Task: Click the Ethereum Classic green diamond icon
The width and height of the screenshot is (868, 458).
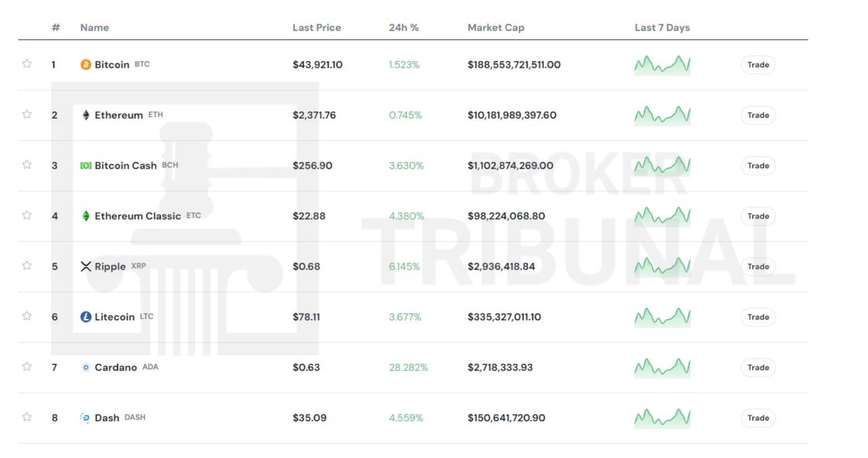Action: click(x=86, y=216)
